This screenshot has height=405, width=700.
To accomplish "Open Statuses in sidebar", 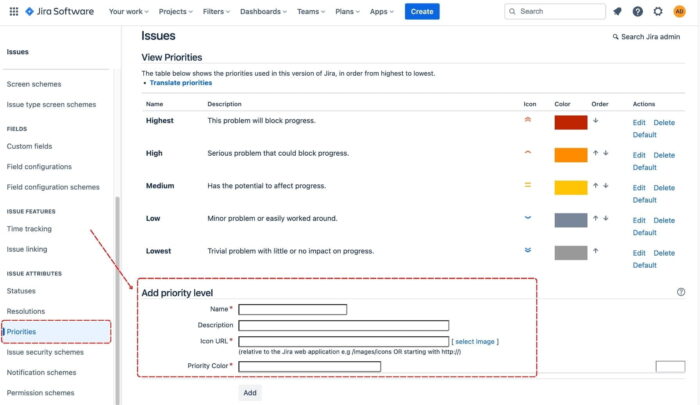I will click(21, 291).
